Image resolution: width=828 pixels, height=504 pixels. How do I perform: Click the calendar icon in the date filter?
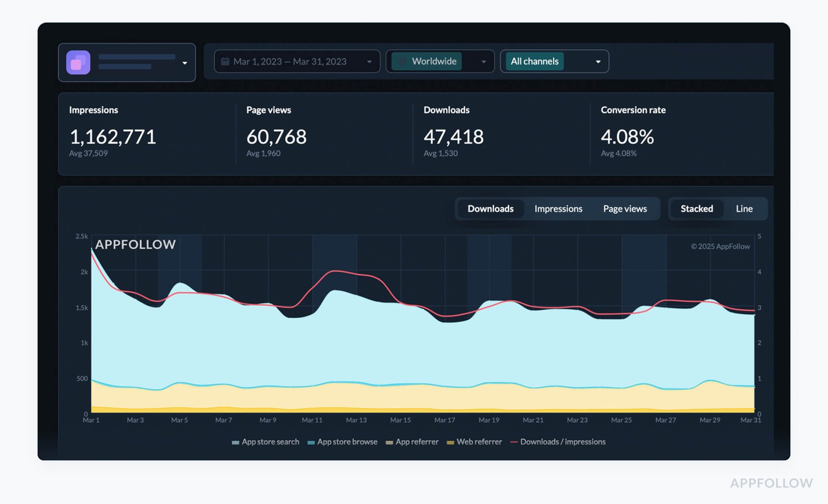(227, 61)
